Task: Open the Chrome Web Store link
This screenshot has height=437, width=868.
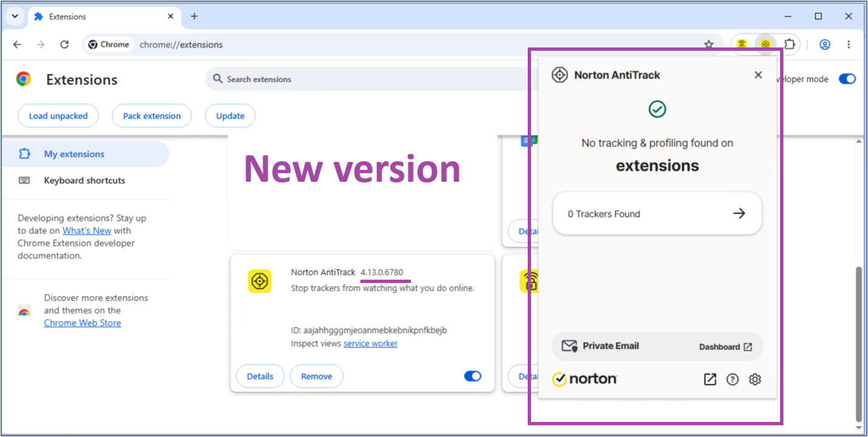Action: [x=82, y=323]
